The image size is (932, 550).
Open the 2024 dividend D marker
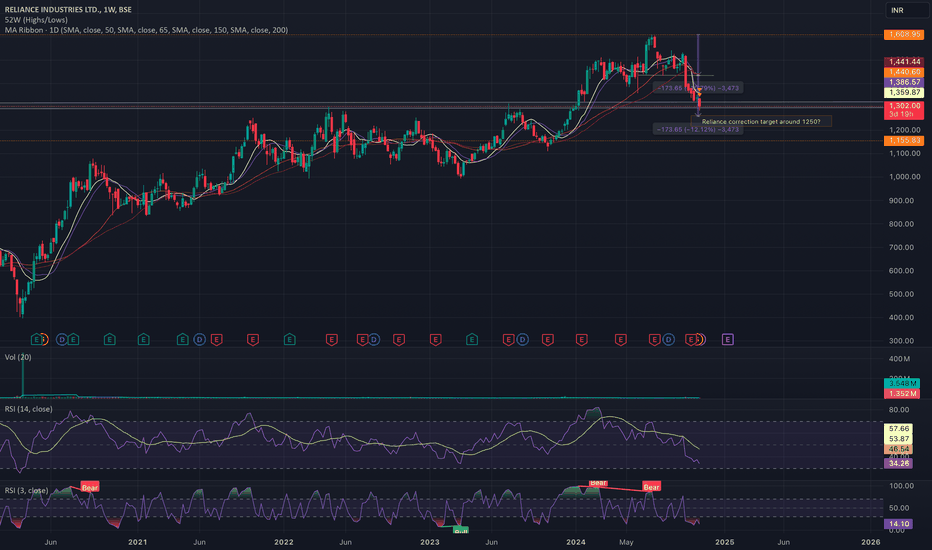[x=668, y=340]
